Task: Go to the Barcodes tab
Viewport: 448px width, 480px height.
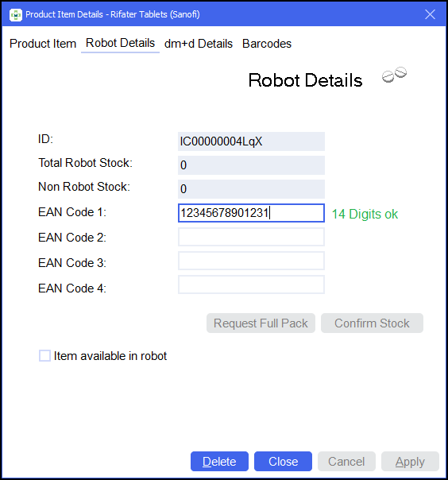Action: tap(267, 44)
